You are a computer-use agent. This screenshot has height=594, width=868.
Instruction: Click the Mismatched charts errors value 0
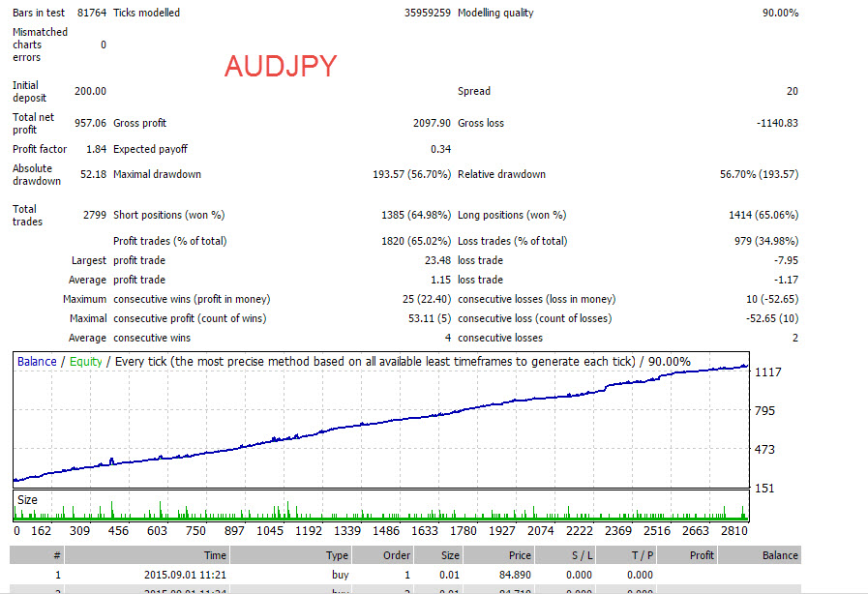(x=103, y=45)
